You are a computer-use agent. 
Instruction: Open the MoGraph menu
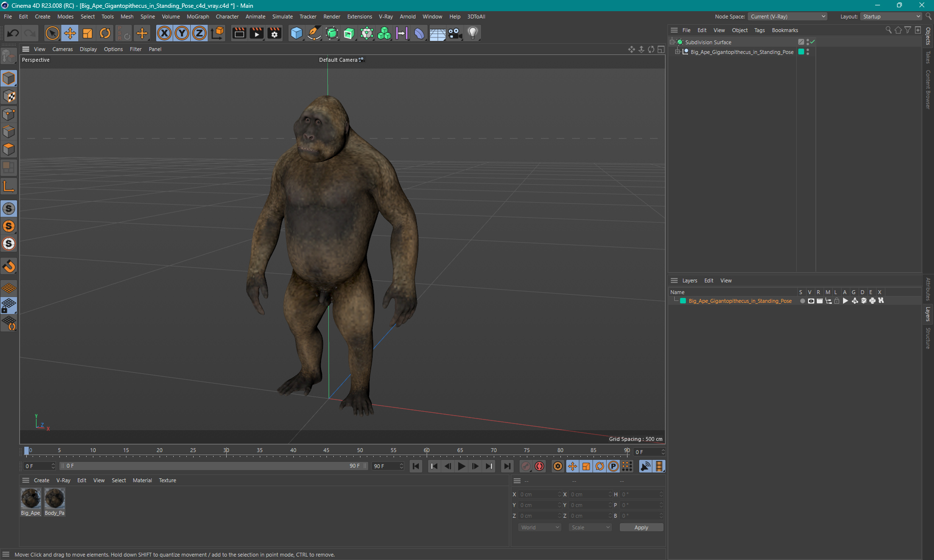click(x=198, y=17)
